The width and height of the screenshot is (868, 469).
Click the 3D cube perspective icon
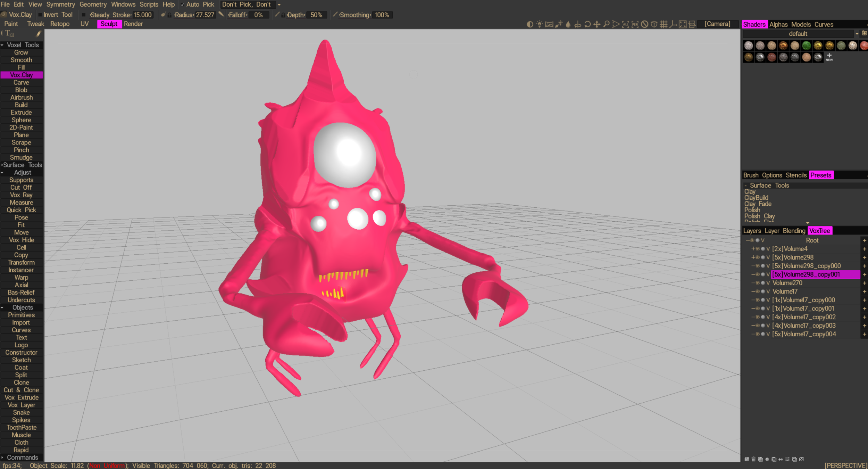654,24
